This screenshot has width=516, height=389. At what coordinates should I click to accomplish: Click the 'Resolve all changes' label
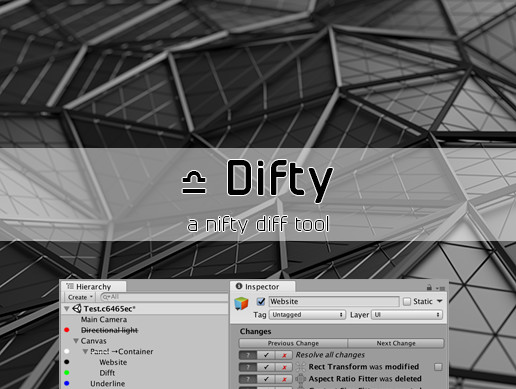330,355
